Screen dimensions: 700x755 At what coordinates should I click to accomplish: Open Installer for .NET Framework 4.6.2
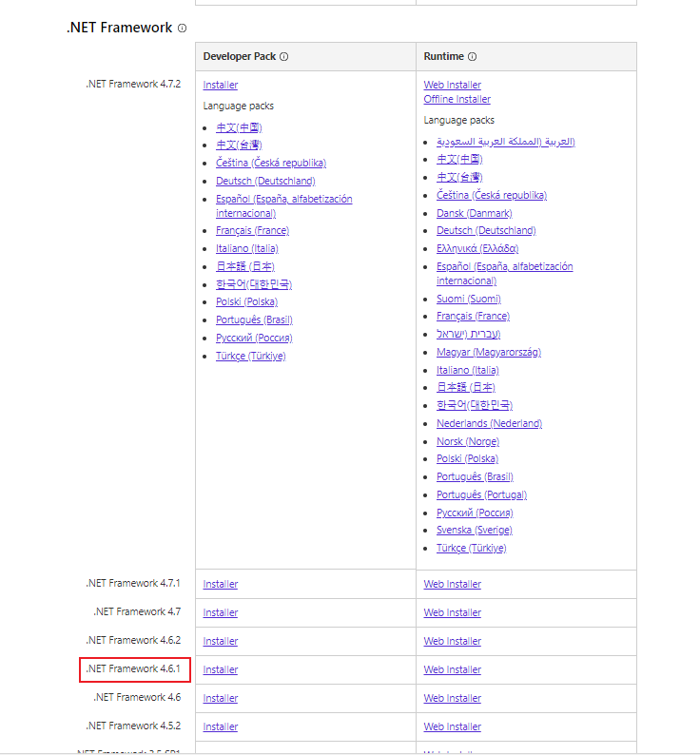[x=220, y=641]
